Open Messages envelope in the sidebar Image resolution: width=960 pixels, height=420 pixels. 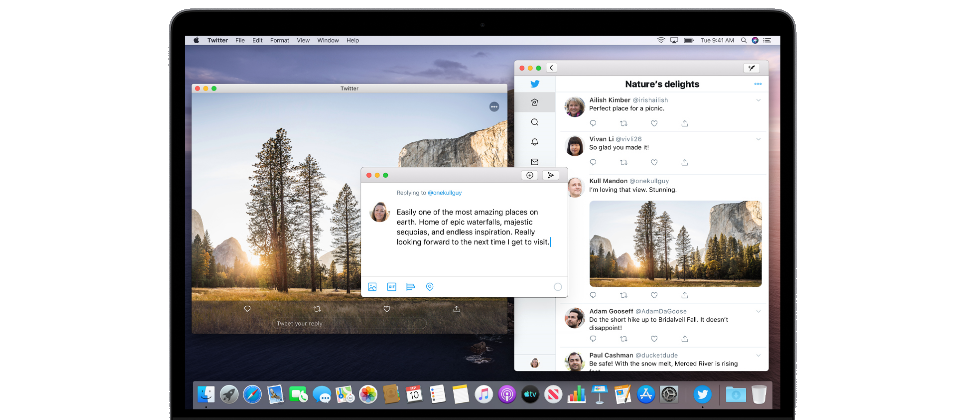534,162
